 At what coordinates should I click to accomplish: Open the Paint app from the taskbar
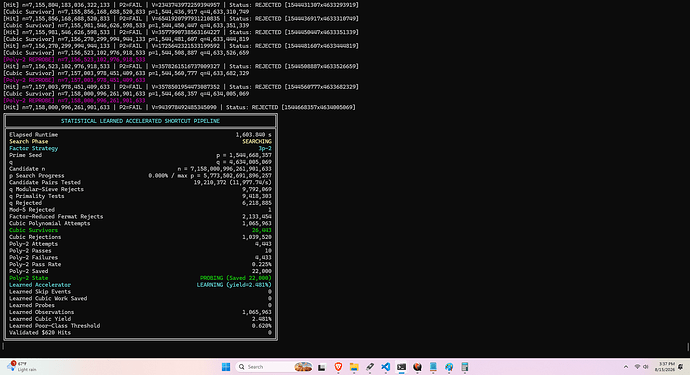tap(449, 367)
